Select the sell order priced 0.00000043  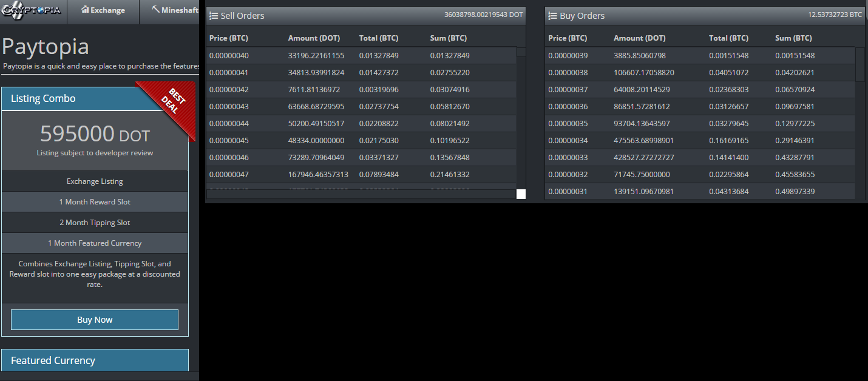[x=361, y=107]
